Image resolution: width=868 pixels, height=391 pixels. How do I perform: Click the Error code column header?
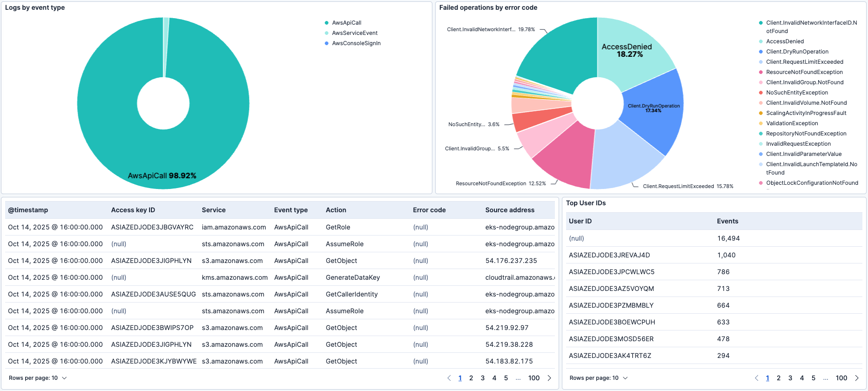(429, 210)
